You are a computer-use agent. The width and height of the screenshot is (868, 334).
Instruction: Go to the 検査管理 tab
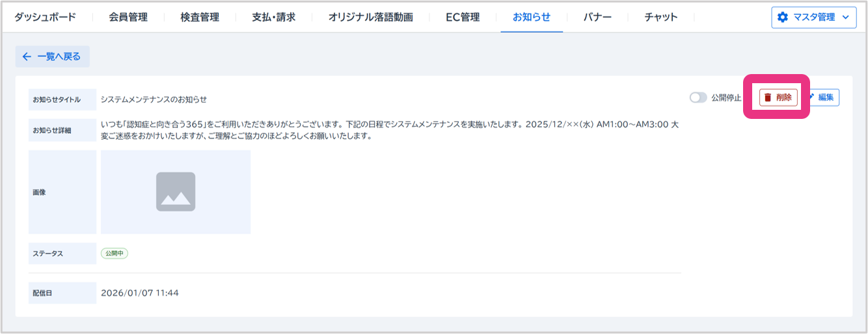click(x=200, y=18)
